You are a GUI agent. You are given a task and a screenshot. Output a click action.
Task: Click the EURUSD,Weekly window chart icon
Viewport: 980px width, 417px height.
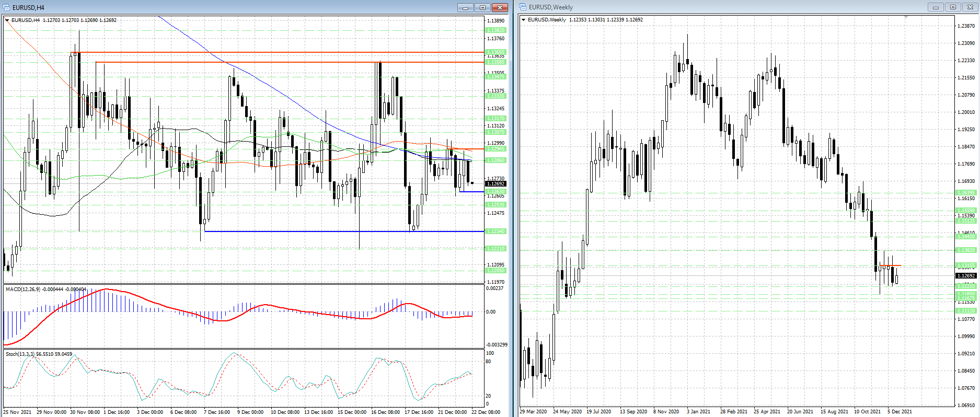[x=523, y=7]
